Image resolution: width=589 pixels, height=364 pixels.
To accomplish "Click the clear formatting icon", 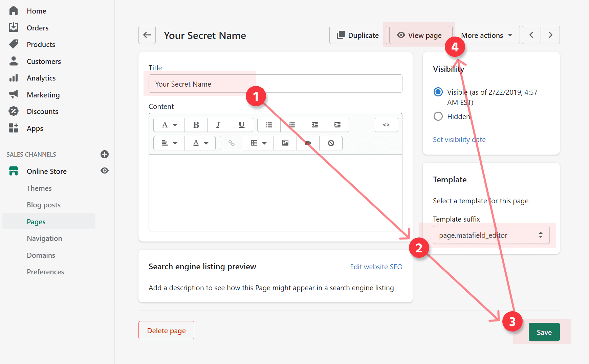I will 331,143.
